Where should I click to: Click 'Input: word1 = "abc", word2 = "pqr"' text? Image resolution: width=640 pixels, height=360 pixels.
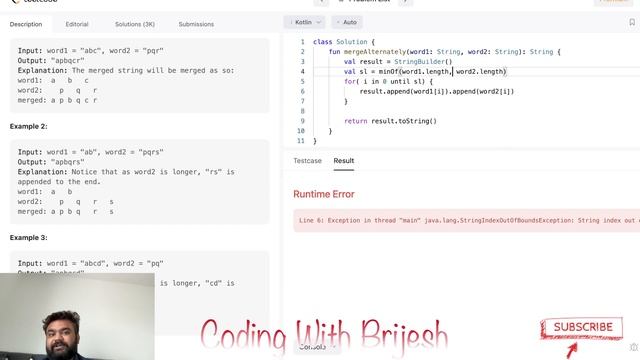click(x=91, y=51)
